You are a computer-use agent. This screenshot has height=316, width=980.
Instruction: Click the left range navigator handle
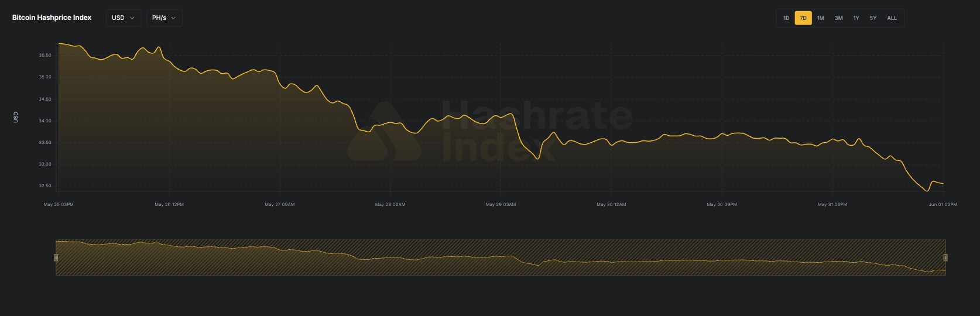click(x=56, y=257)
